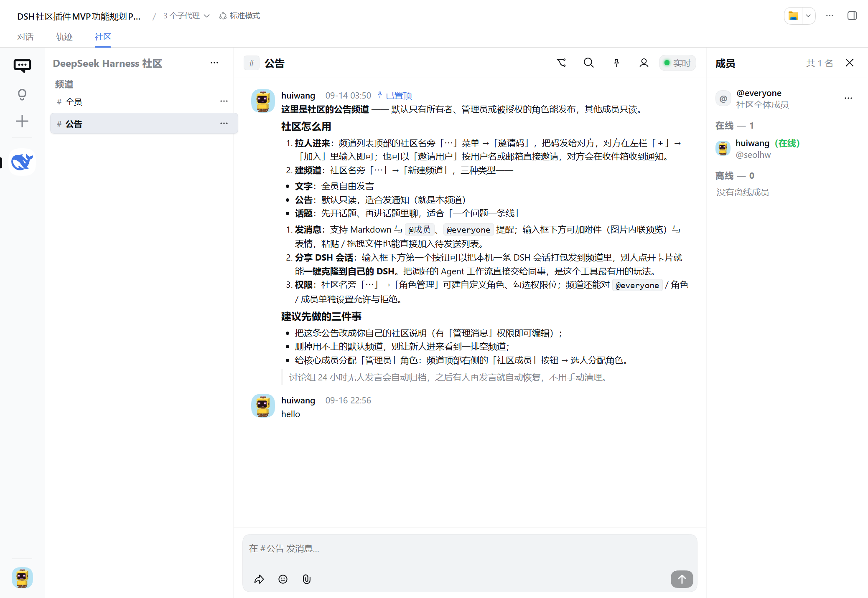
Task: Open the emoji picker icon
Action: 283,579
